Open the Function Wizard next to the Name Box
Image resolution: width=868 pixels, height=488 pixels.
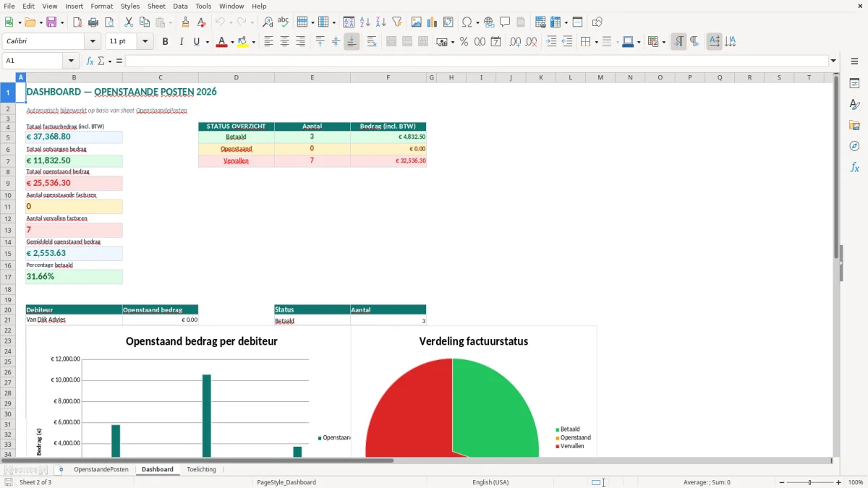pyautogui.click(x=90, y=61)
